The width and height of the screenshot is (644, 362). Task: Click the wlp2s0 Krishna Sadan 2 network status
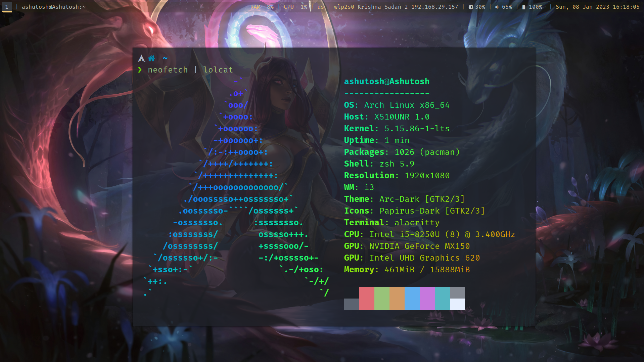[396, 7]
